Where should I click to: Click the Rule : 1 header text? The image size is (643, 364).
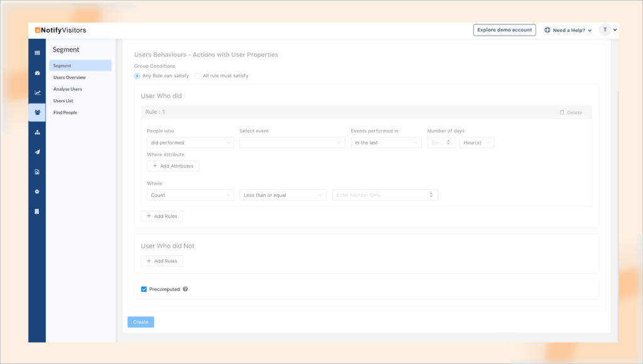[155, 112]
